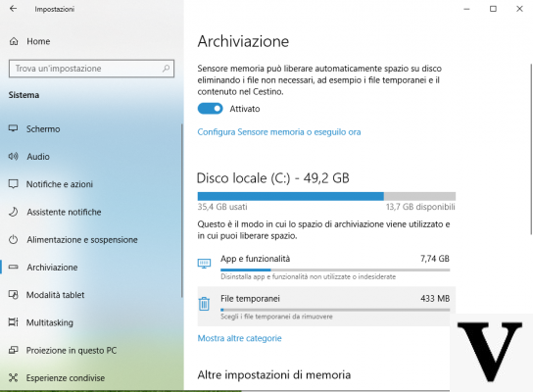This screenshot has height=392, width=533.
Task: Click the Home house icon
Action: tap(14, 41)
